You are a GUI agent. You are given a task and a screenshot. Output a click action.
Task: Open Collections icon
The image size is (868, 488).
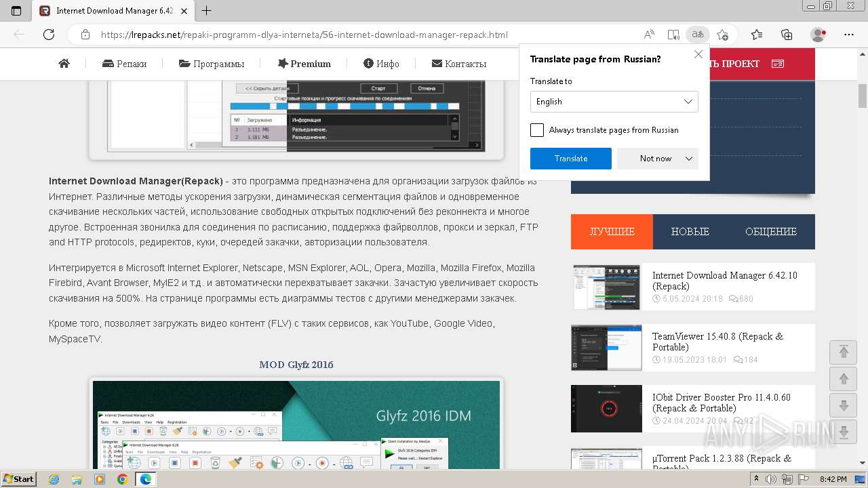click(x=787, y=35)
